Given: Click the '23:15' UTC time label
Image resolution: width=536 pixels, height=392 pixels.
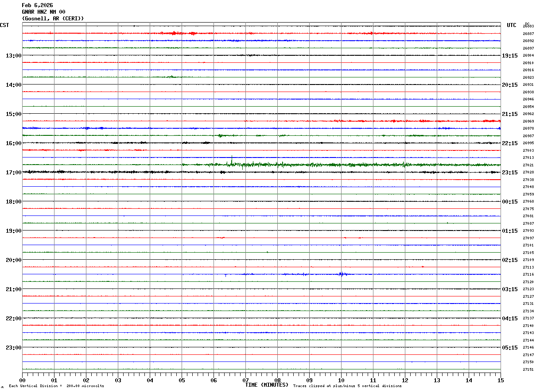Looking at the screenshot, I should (509, 173).
